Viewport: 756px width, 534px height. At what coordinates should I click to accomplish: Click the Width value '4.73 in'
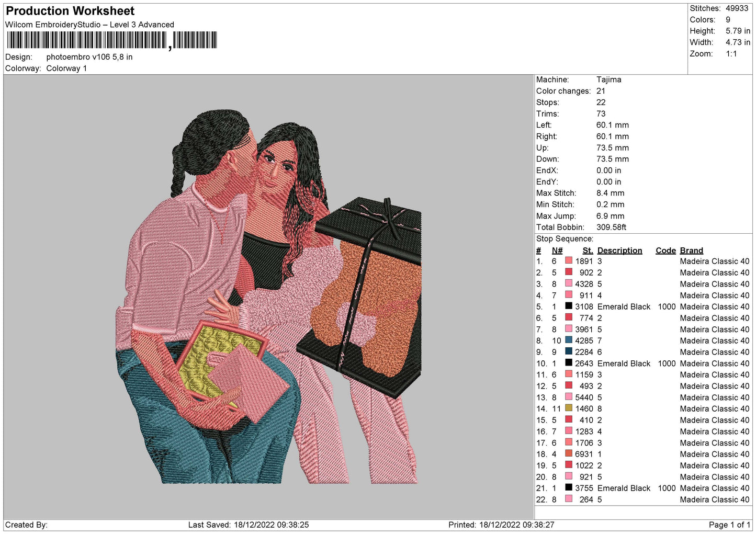pos(738,42)
